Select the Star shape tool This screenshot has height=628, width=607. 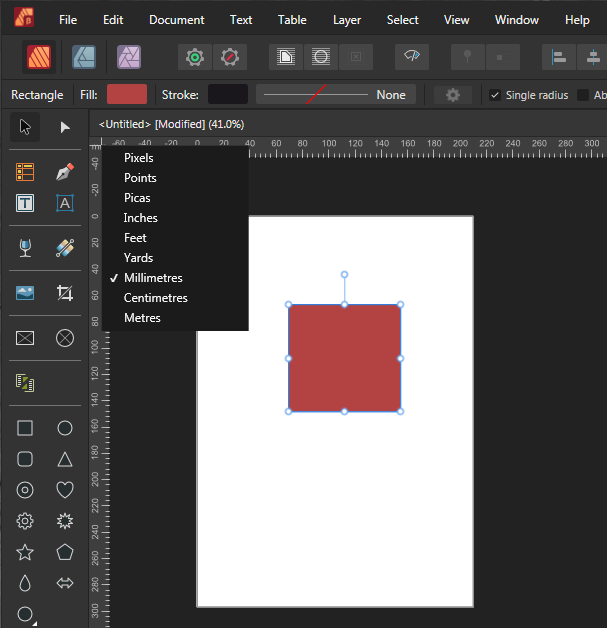coord(25,552)
